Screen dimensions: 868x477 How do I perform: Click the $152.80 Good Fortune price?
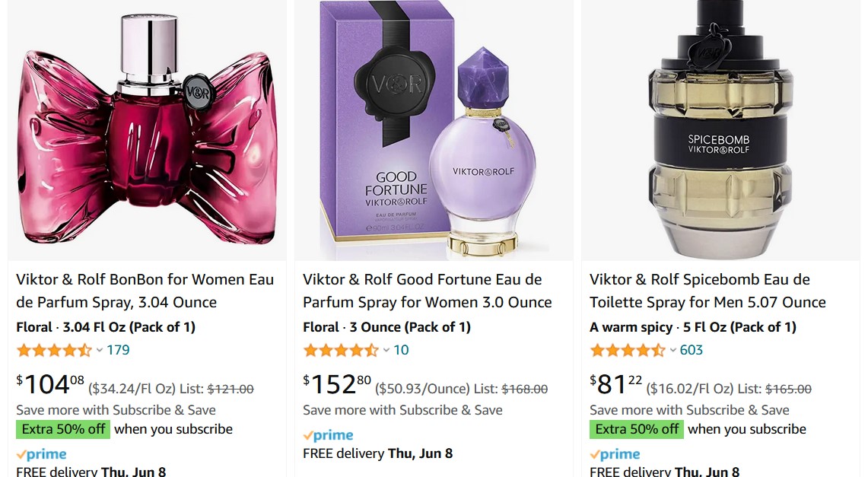[337, 385]
